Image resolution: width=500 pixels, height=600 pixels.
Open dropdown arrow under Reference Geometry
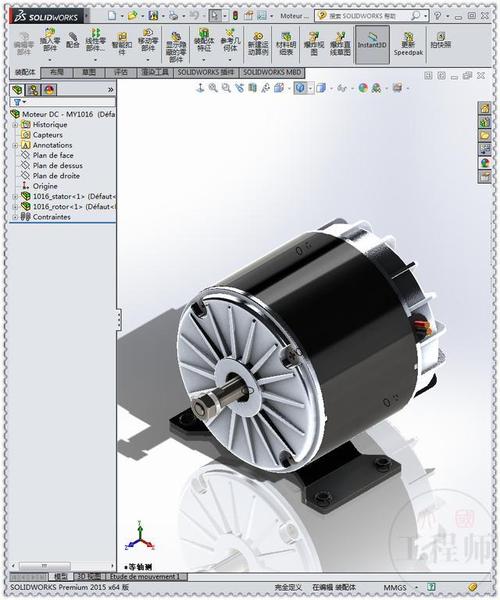click(x=230, y=60)
